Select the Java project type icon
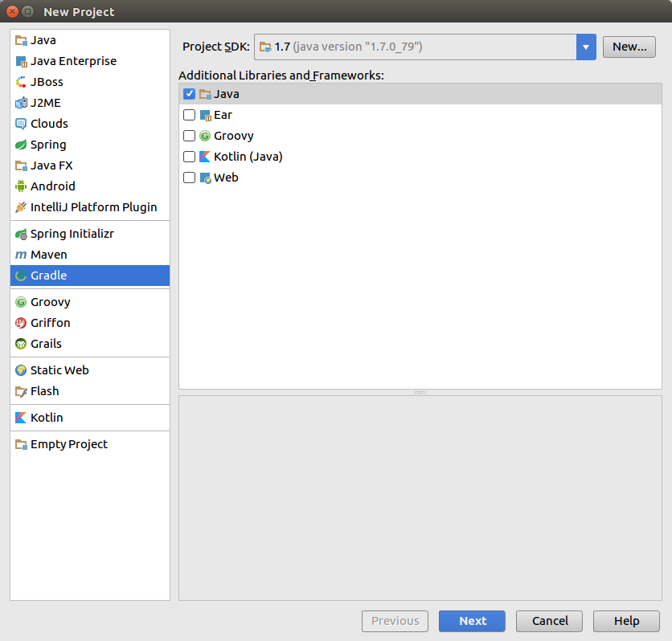 coord(21,40)
